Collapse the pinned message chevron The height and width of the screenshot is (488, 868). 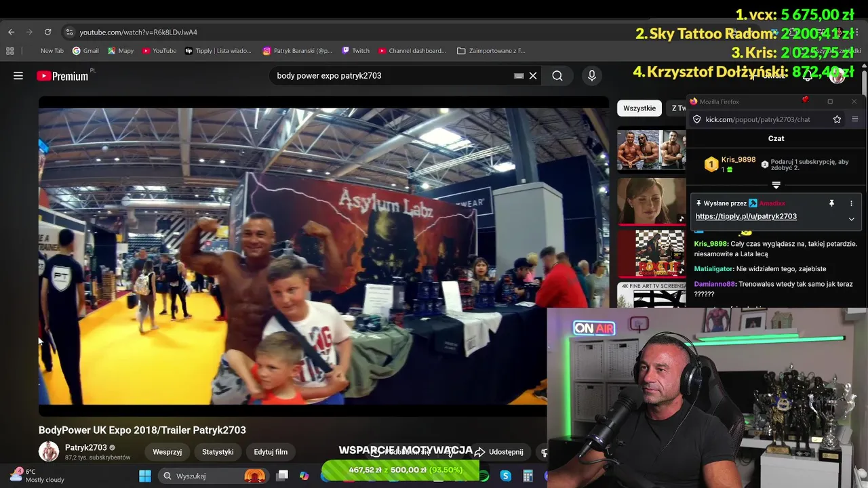coord(851,219)
